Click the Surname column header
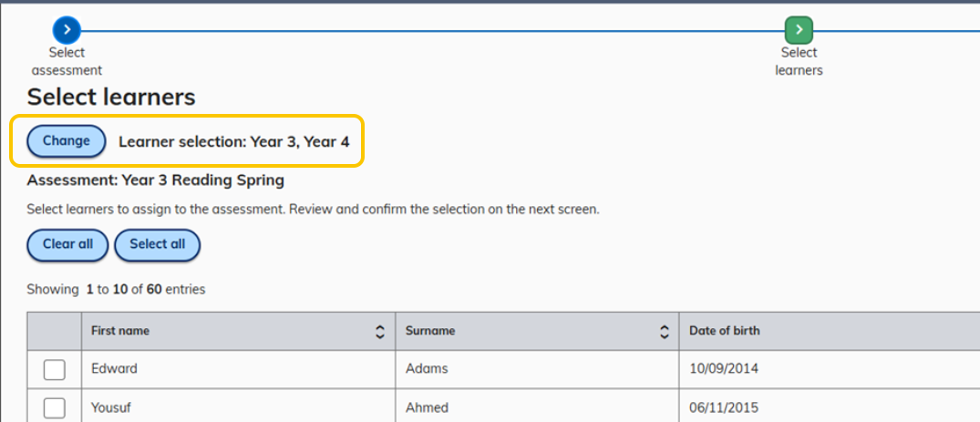 click(430, 331)
